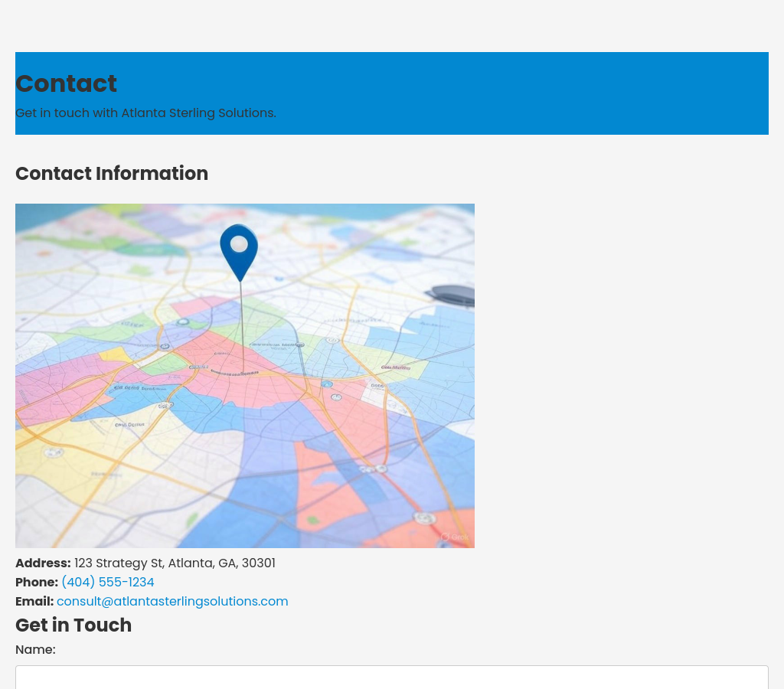
Task: Click the blue header banner background
Action: coord(536,92)
